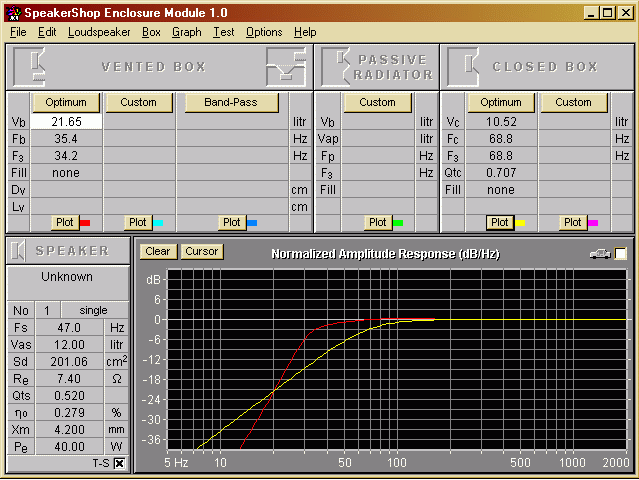Enable the graph Cursor button

pos(201,252)
